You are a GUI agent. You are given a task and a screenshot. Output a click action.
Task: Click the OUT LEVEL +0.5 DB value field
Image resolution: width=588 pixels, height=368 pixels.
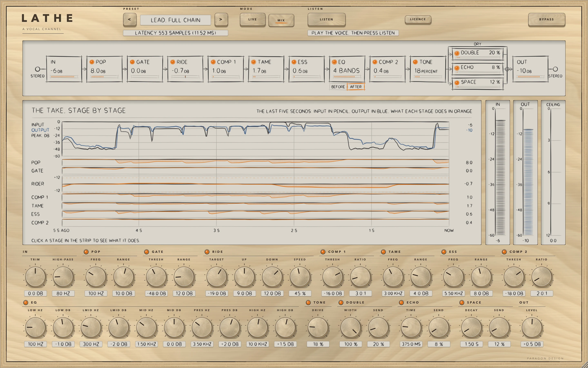pos(532,344)
